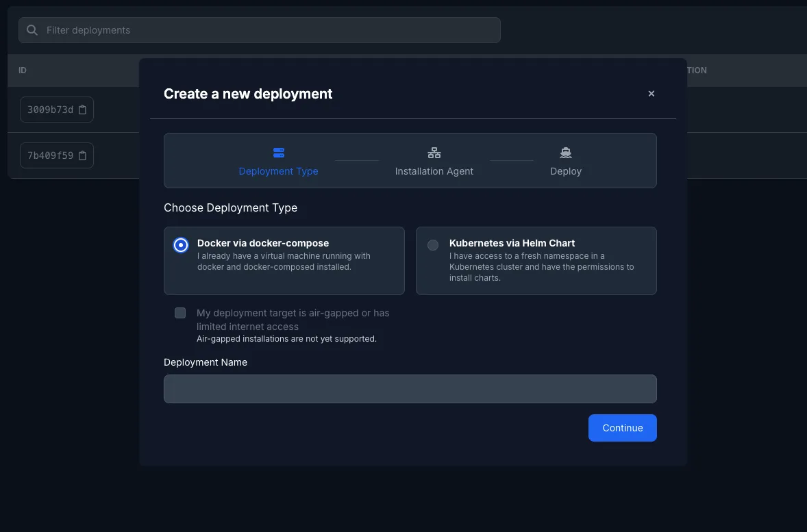Click the air-gapped checkbox label text
The image size is (807, 532).
[x=293, y=320]
